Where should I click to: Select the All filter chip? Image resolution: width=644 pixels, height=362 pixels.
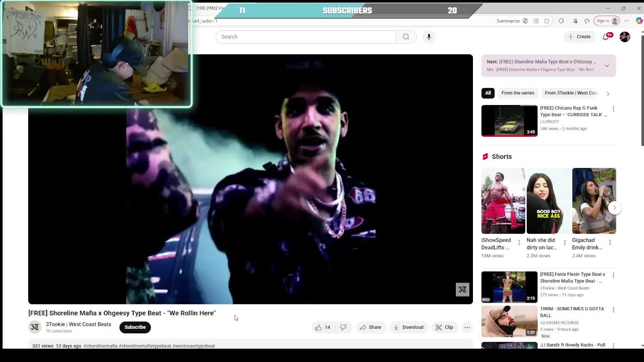[x=488, y=93]
